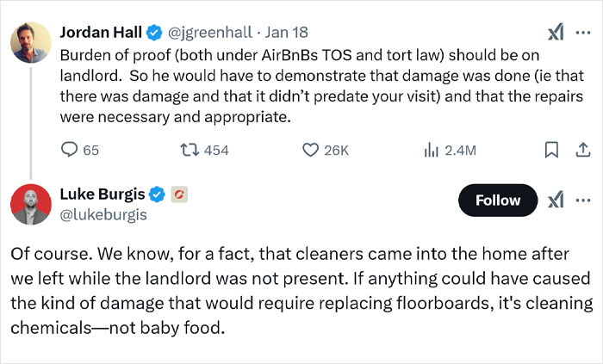Viewport: 603px width, 364px height.
Task: Like Jordan Hall's tweet
Action: coord(312,151)
